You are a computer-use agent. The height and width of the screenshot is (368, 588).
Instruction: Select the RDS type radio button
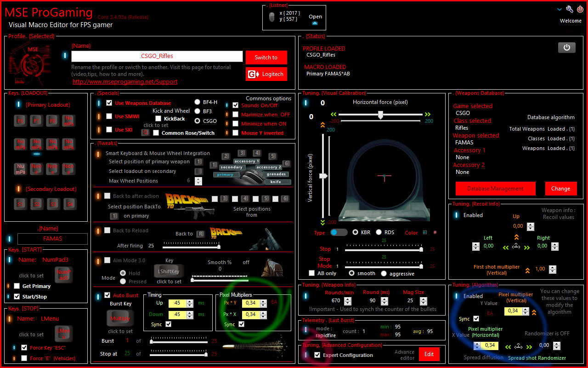pyautogui.click(x=379, y=232)
